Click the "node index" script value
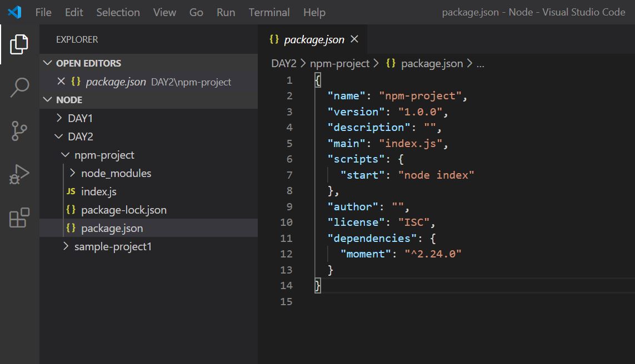Screen dimensions: 635x364 436,175
